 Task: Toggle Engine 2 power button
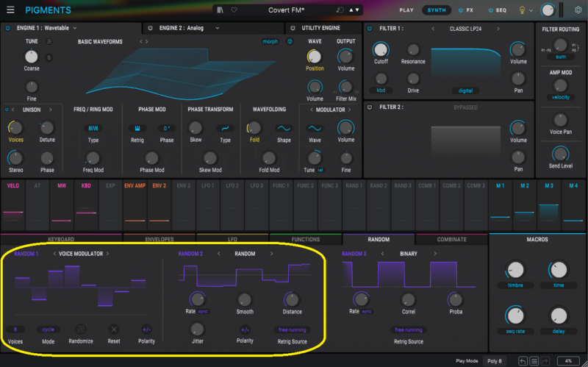click(x=151, y=28)
